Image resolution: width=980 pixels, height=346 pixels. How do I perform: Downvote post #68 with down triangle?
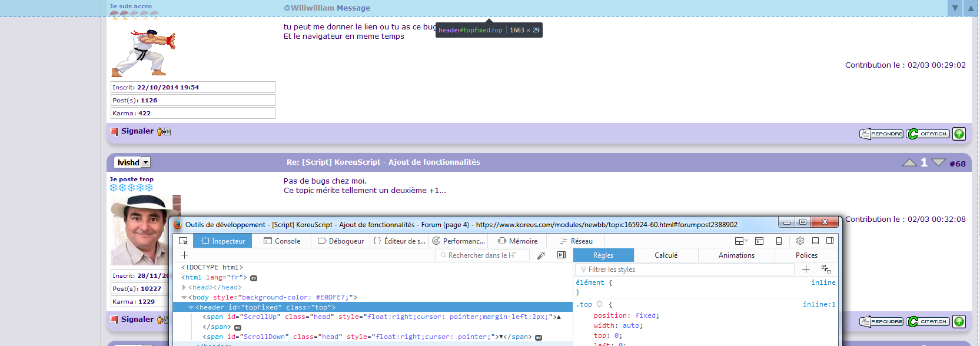click(938, 162)
